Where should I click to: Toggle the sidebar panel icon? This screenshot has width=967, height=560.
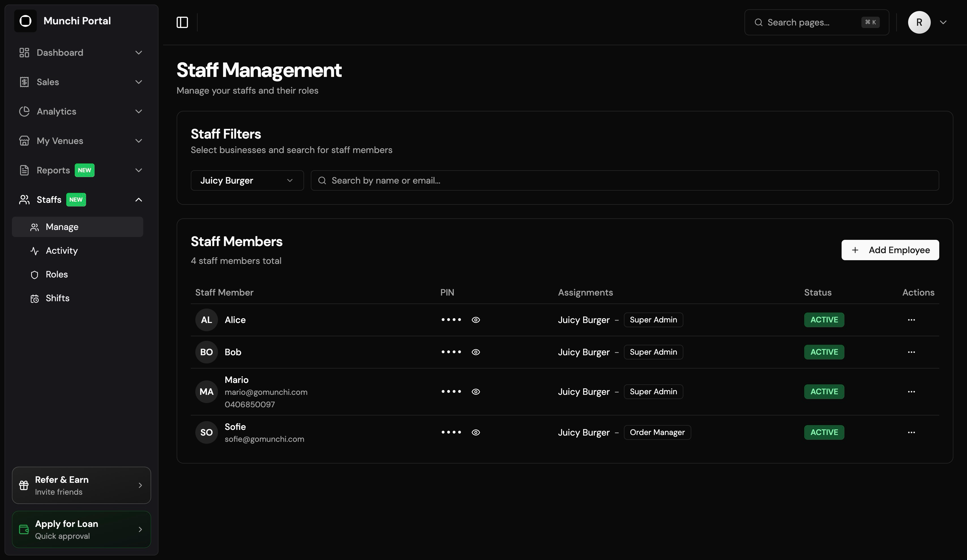click(182, 22)
